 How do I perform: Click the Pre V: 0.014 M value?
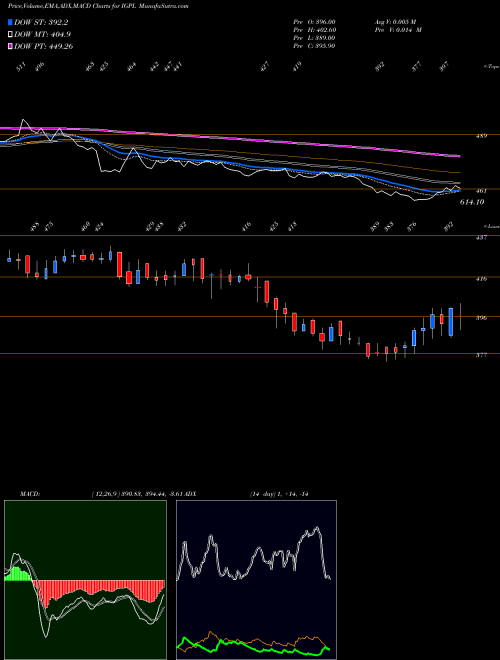click(398, 30)
